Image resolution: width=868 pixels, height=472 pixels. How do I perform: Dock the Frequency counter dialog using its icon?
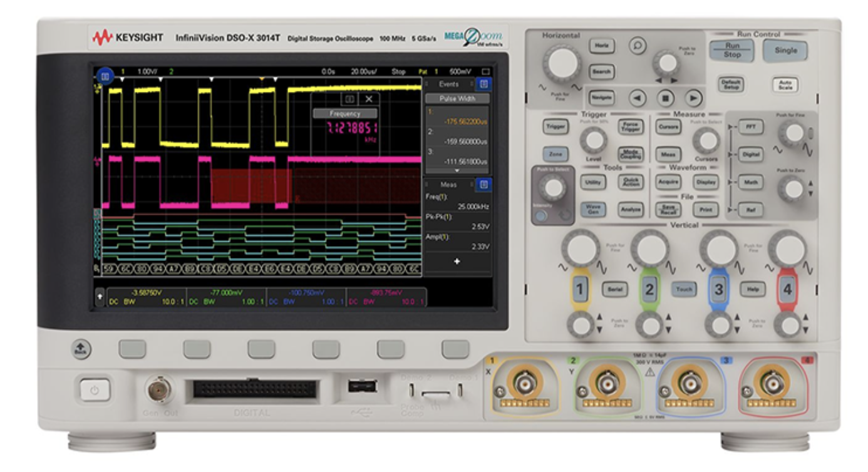349,99
